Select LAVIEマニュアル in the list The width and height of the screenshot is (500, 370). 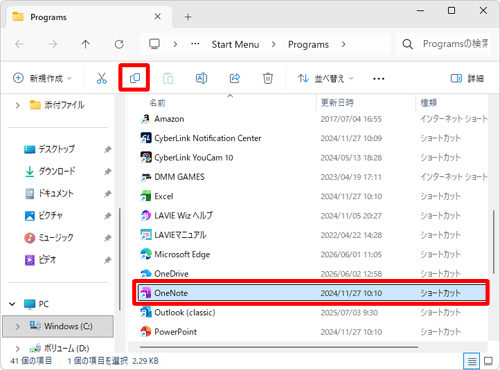pos(180,235)
